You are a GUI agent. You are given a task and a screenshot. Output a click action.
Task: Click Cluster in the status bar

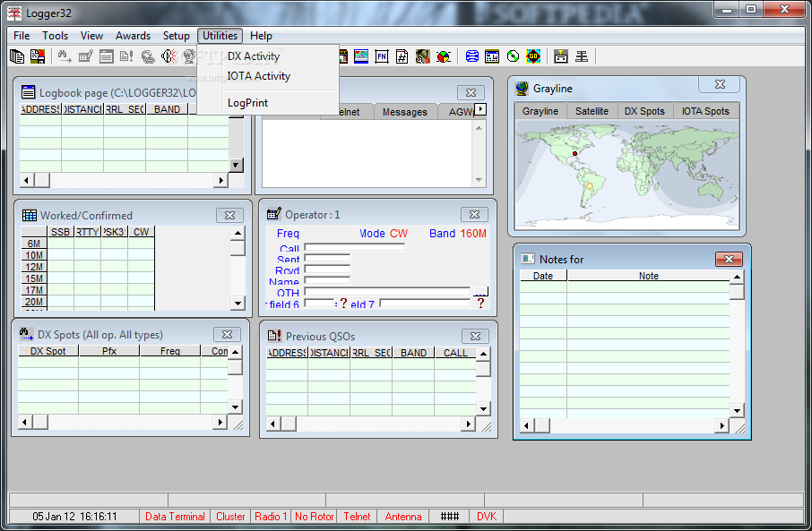click(x=230, y=517)
